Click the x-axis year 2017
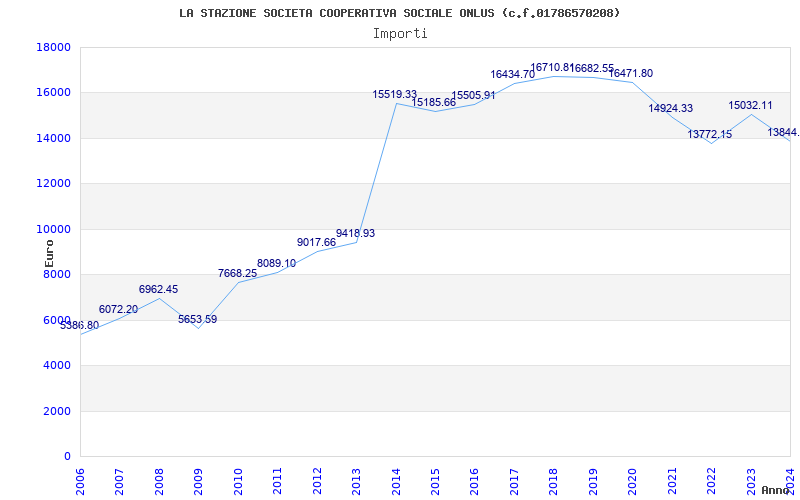 [514, 481]
